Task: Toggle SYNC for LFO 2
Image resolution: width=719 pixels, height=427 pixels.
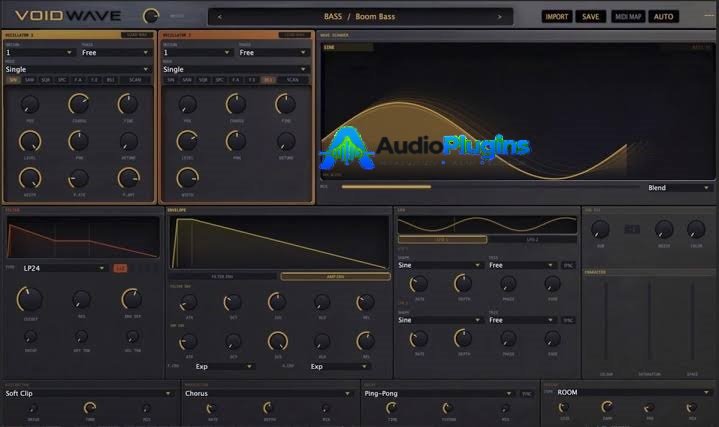Action: (x=568, y=320)
